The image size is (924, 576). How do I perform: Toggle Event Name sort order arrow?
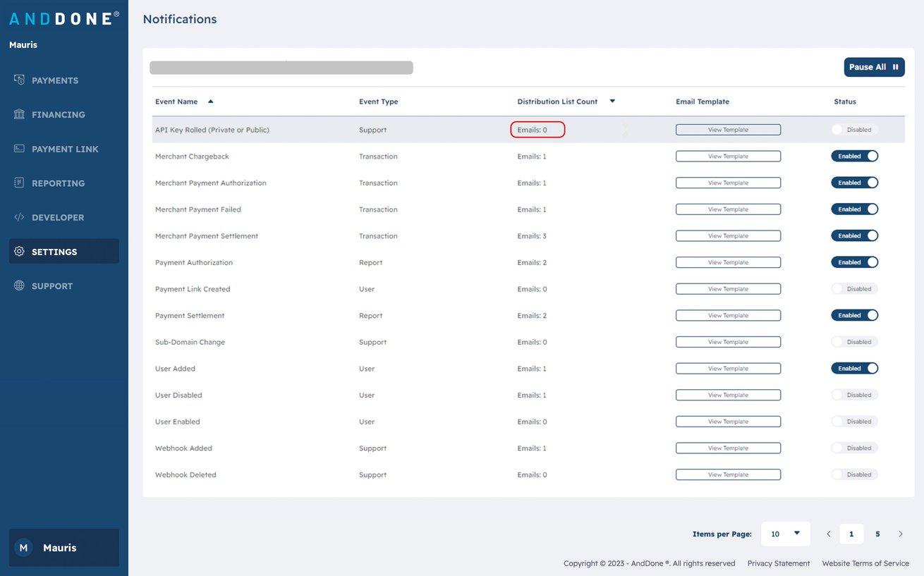(x=209, y=101)
